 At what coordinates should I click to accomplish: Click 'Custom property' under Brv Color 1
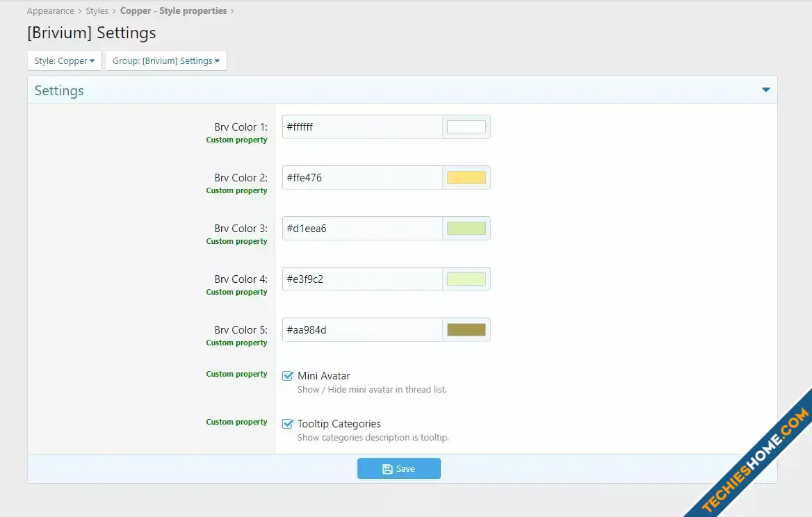click(236, 140)
